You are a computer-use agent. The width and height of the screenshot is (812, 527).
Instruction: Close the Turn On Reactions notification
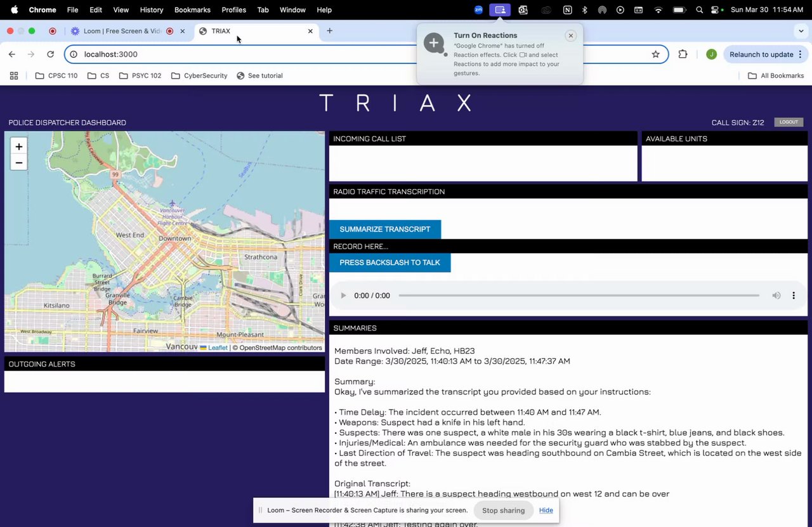point(571,36)
